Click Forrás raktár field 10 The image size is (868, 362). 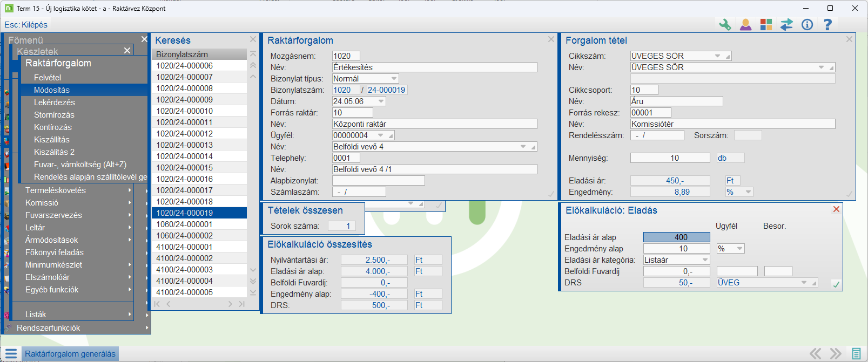click(x=352, y=113)
